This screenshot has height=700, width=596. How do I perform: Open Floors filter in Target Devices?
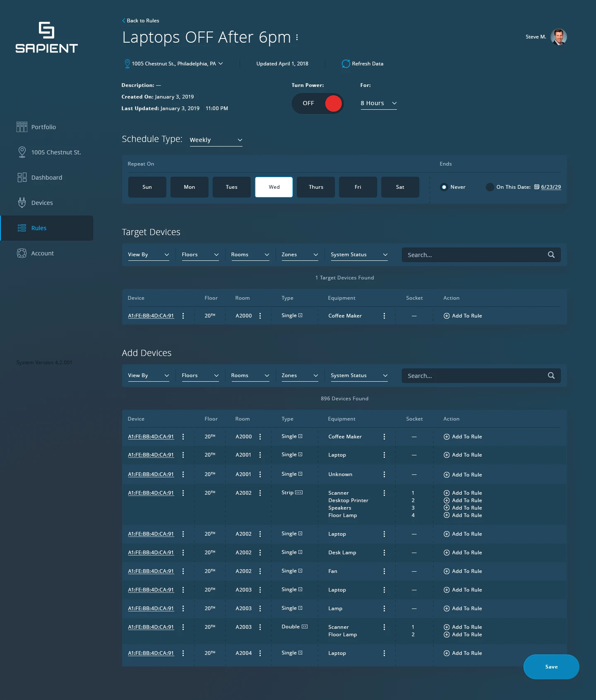click(200, 255)
